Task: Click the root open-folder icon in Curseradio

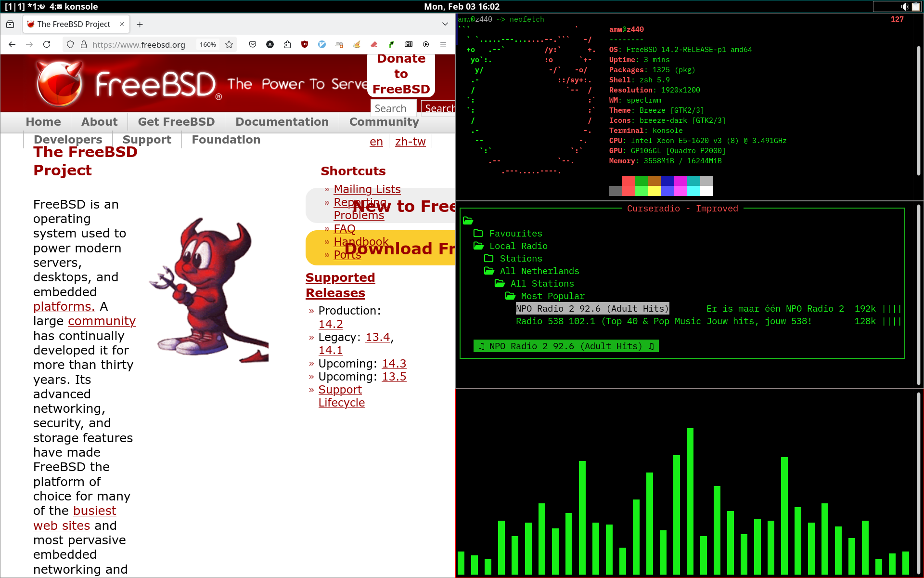Action: pyautogui.click(x=468, y=221)
